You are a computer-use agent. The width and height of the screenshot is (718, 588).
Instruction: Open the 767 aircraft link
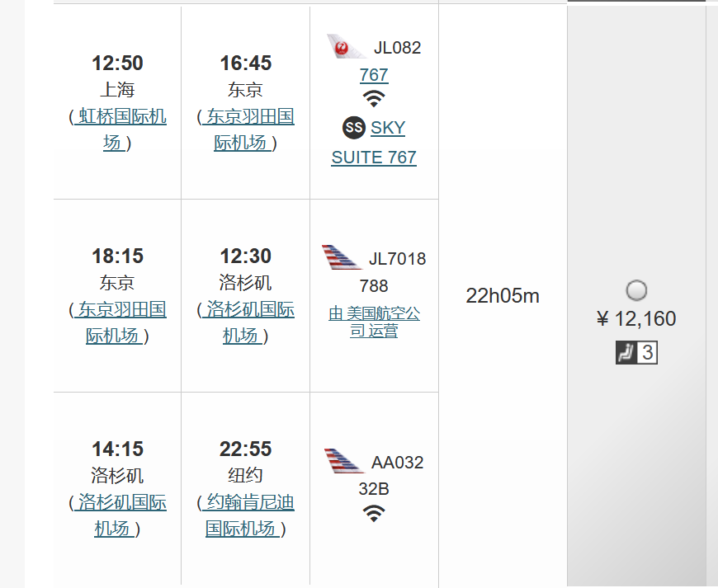[374, 75]
